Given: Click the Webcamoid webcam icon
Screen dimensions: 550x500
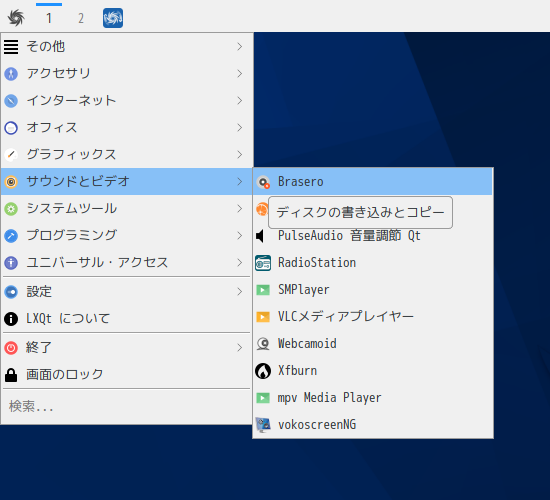Looking at the screenshot, I should (263, 344).
